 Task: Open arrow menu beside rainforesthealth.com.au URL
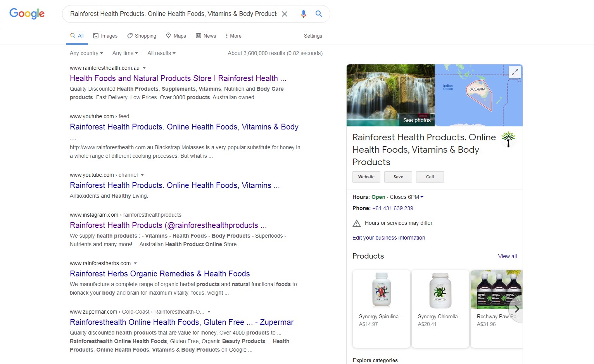[144, 68]
